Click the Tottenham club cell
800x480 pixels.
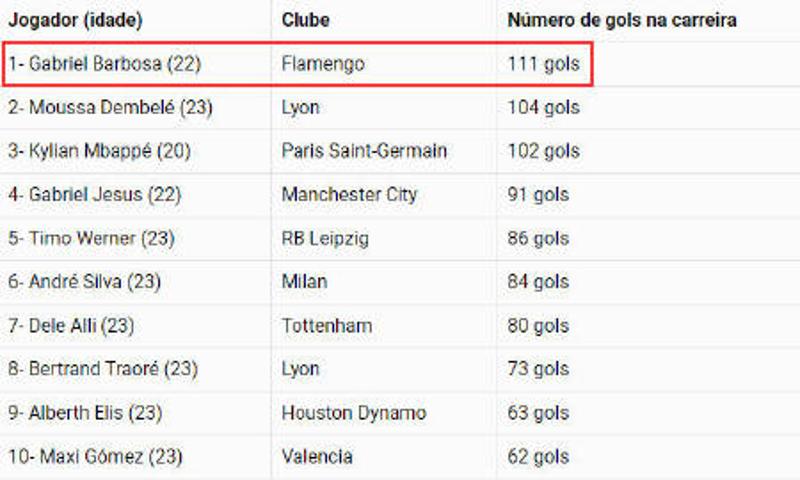[327, 325]
